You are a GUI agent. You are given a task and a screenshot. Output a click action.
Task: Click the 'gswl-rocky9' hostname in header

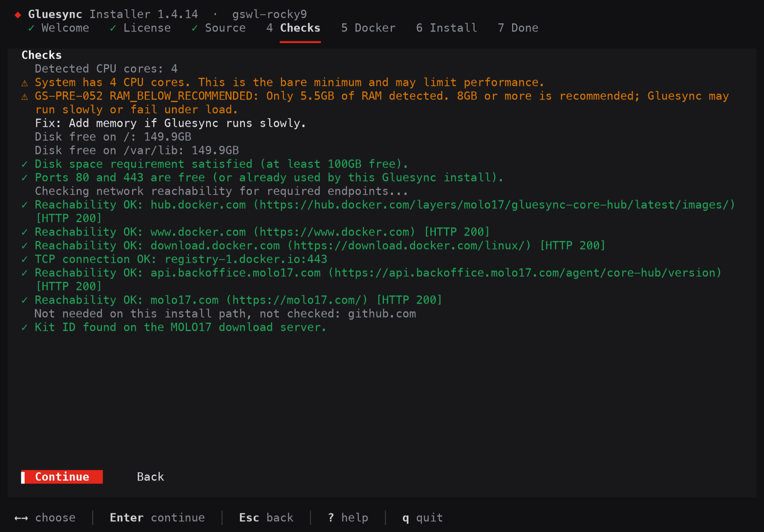pos(270,14)
